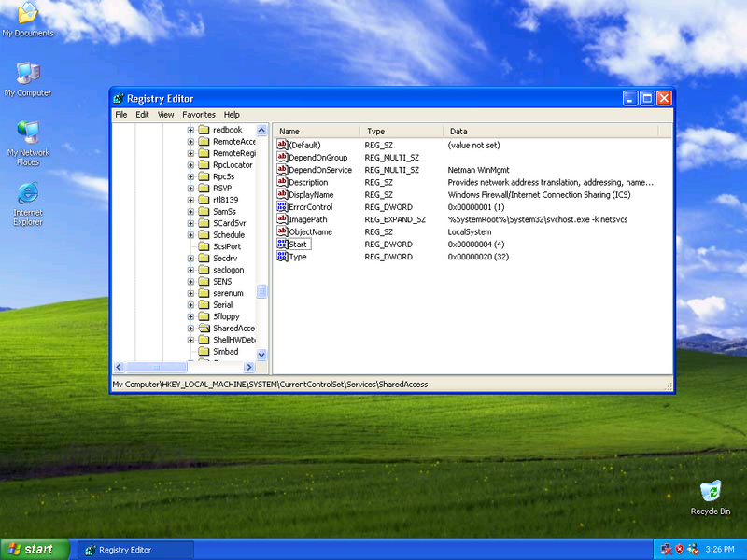Select the RemoteAcce key label in tree
This screenshot has width=747, height=560.
click(x=234, y=142)
